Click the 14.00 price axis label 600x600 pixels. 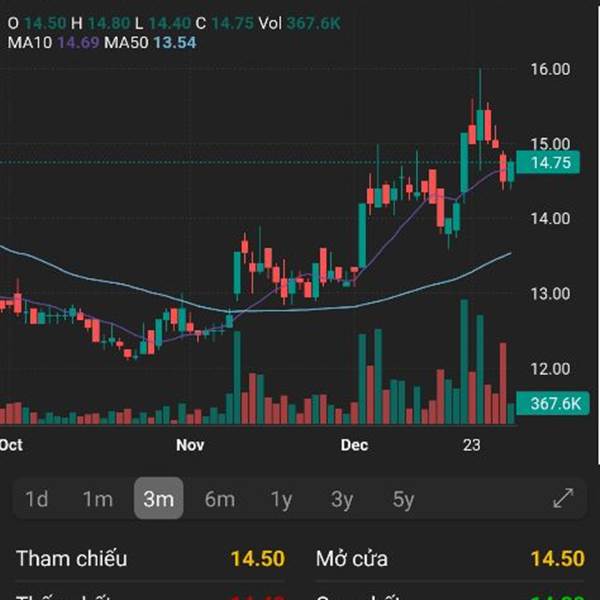[x=550, y=218]
